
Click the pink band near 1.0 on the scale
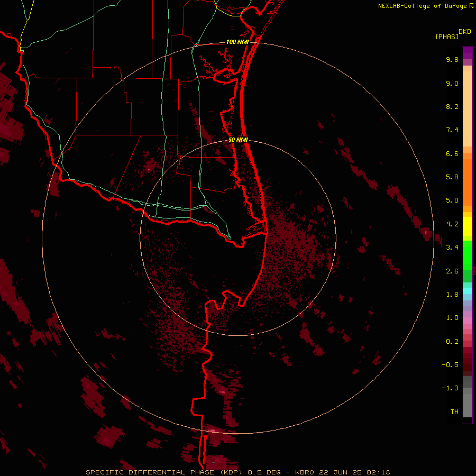(467, 320)
